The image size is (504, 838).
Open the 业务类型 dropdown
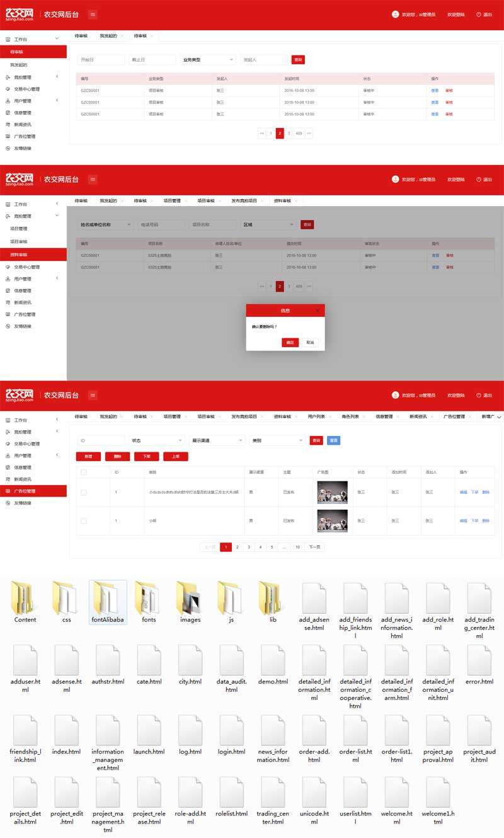[207, 60]
